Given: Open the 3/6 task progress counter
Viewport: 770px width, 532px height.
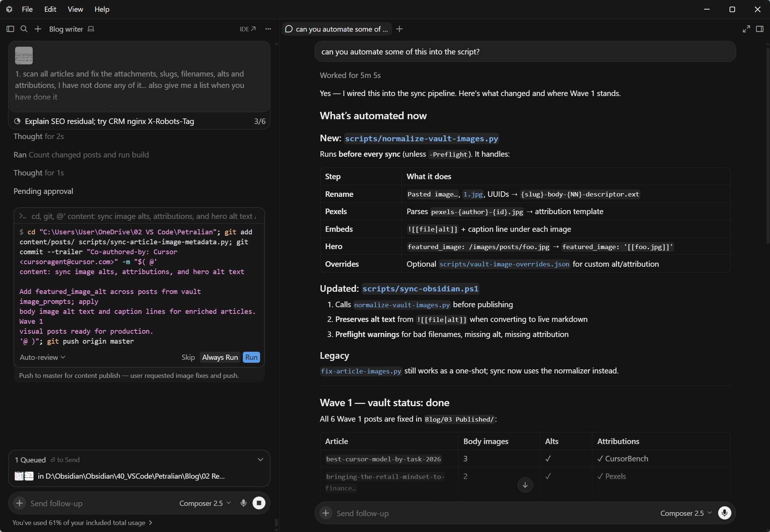Looking at the screenshot, I should [260, 121].
